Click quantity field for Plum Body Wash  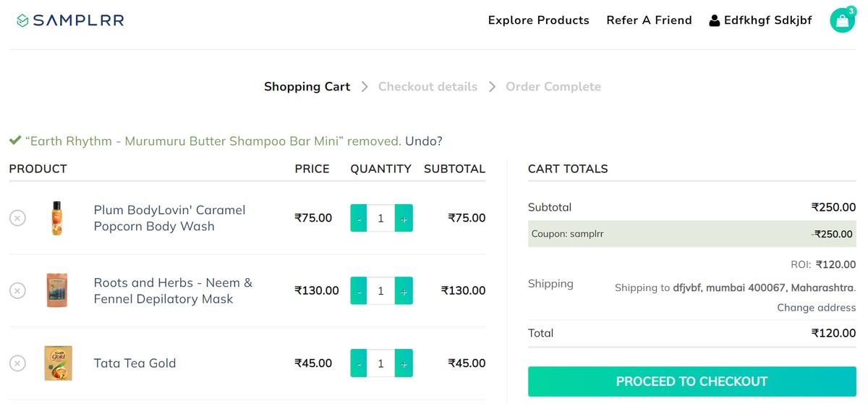pyautogui.click(x=381, y=219)
